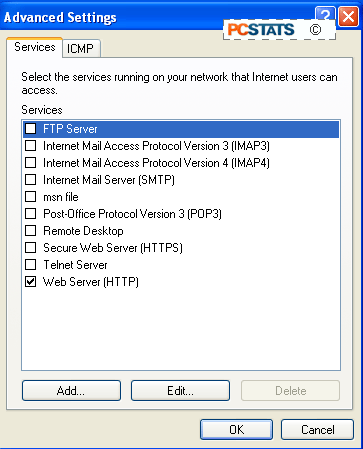Click the Help question mark icon
The image size is (363, 449).
click(x=325, y=13)
